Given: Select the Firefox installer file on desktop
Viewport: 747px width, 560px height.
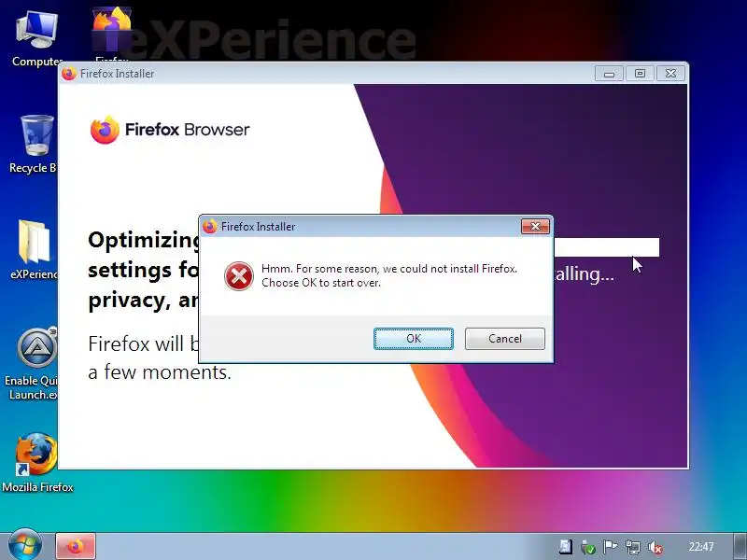Looking at the screenshot, I should 111,34.
